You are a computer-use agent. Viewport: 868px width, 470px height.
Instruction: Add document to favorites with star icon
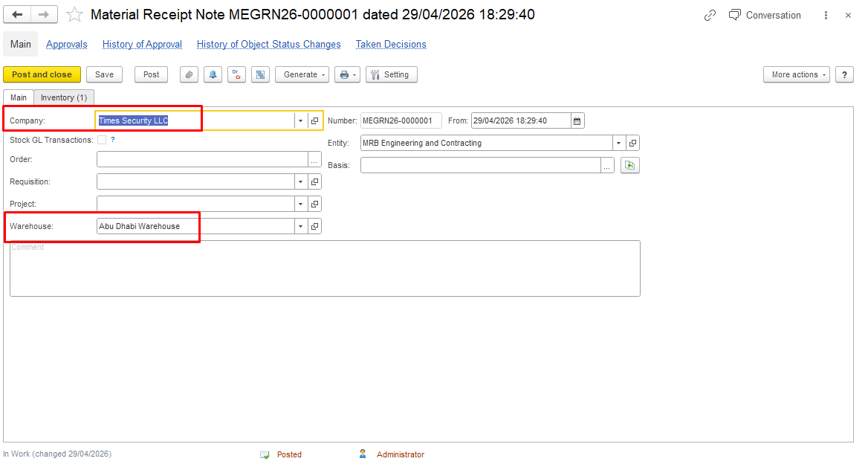pos(74,15)
